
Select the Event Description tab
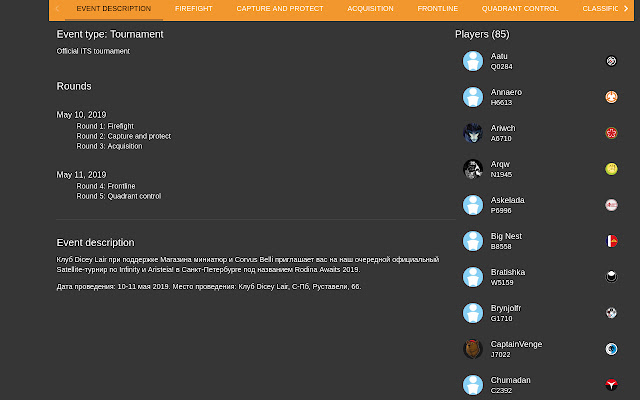tap(114, 9)
